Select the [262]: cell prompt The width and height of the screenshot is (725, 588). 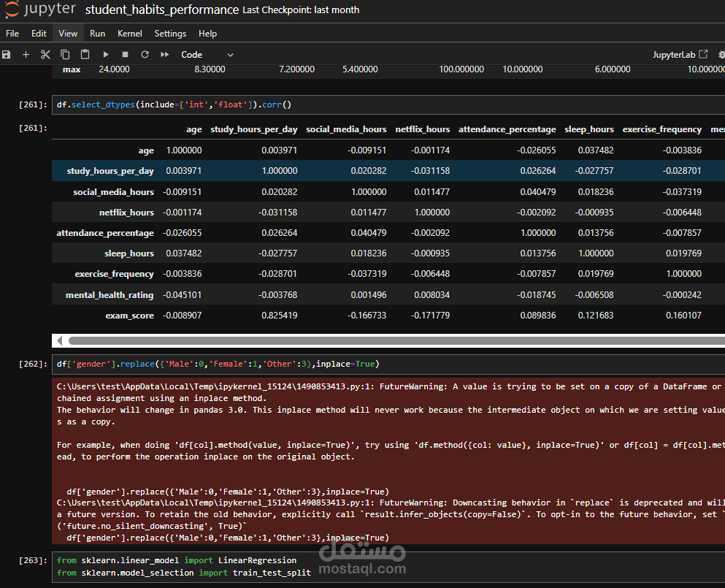tap(32, 364)
